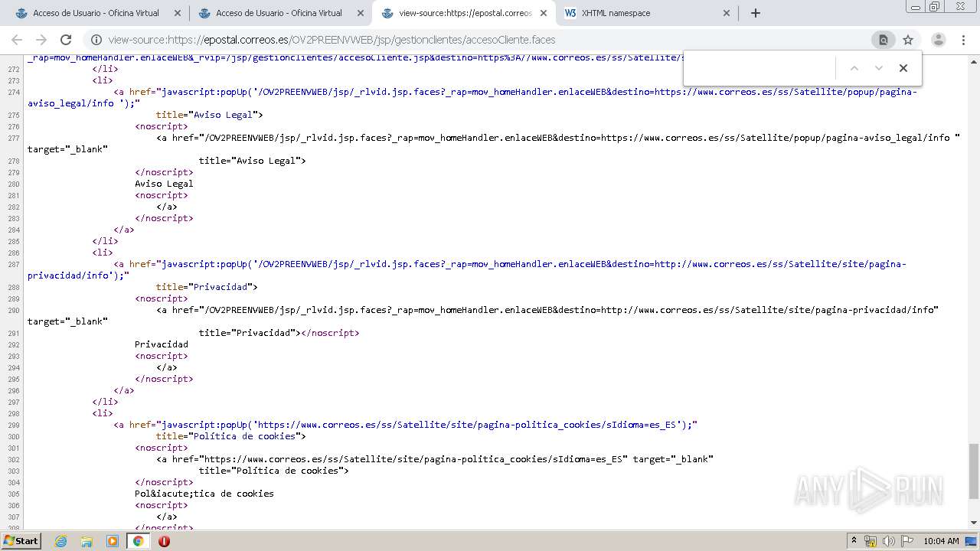This screenshot has width=980, height=551.
Task: Reload the view-source page
Action: pos(66,40)
